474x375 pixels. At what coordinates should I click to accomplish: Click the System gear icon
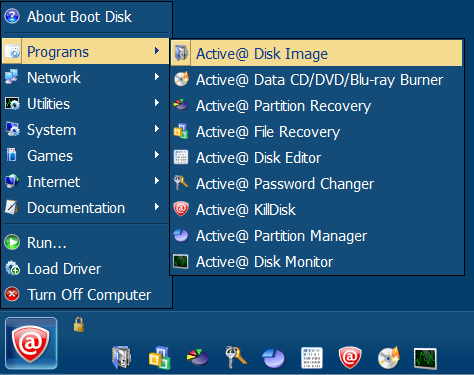12,129
